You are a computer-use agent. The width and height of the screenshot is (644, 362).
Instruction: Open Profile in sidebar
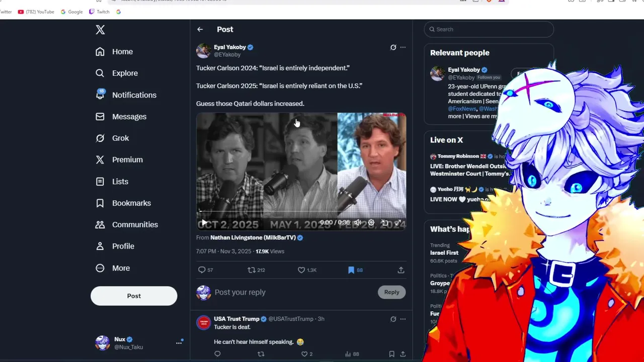pos(115,246)
